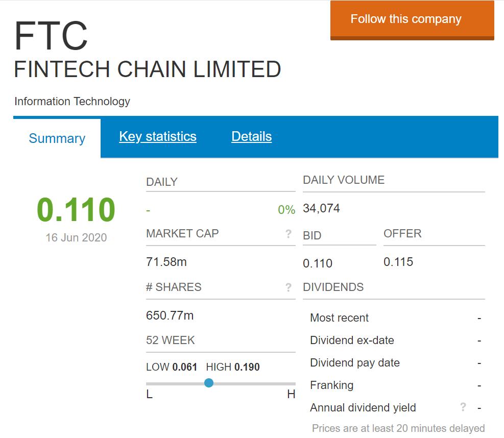Click the 52 week range slider handle
The height and width of the screenshot is (438, 504).
click(x=209, y=383)
